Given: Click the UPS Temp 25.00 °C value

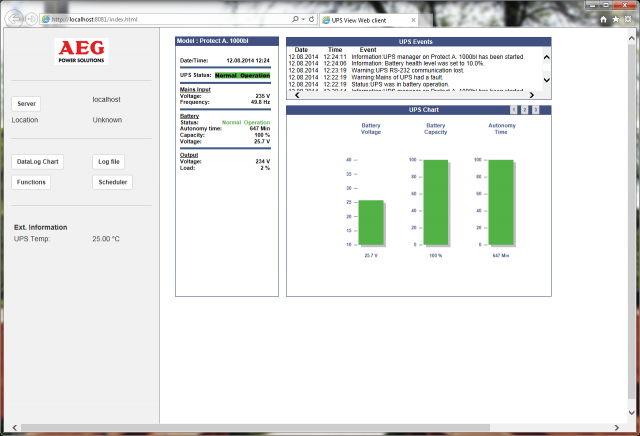Looking at the screenshot, I should click(x=106, y=239).
